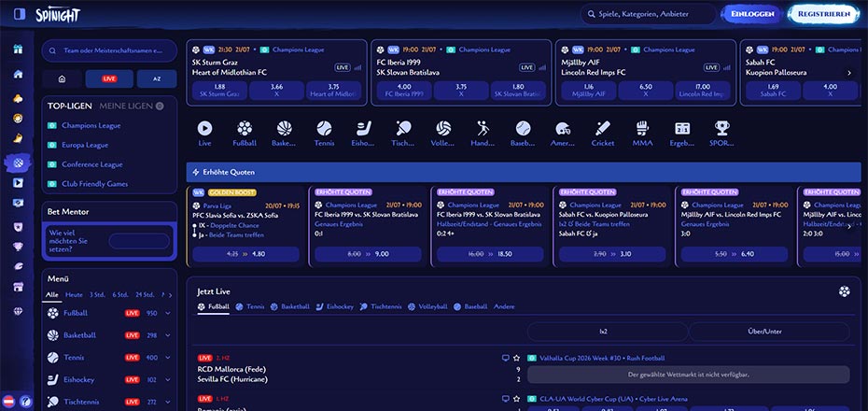The width and height of the screenshot is (868, 411).
Task: Expand the Tennis menu entry chevron
Action: [168, 358]
